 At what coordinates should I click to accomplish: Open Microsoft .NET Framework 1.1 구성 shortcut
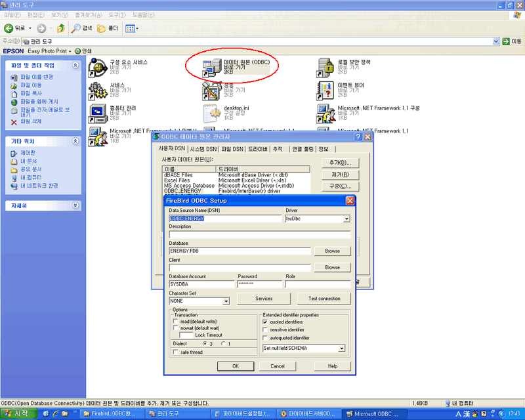click(x=325, y=114)
